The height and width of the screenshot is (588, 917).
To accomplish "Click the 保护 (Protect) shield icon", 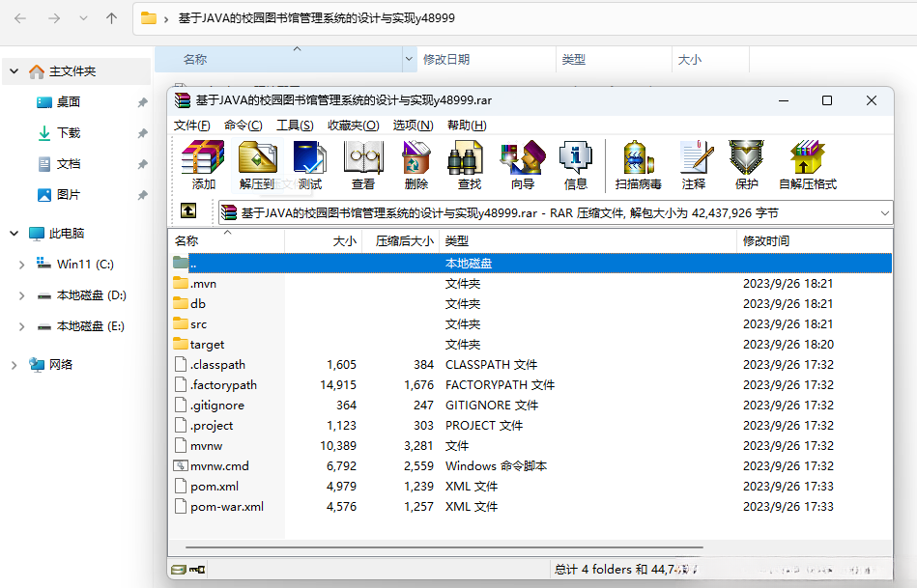I will point(746,165).
